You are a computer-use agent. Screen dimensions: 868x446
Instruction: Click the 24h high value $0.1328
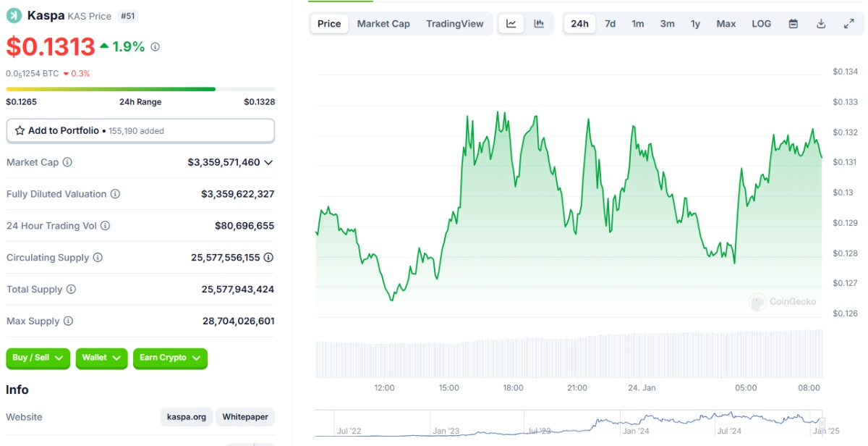pos(259,102)
